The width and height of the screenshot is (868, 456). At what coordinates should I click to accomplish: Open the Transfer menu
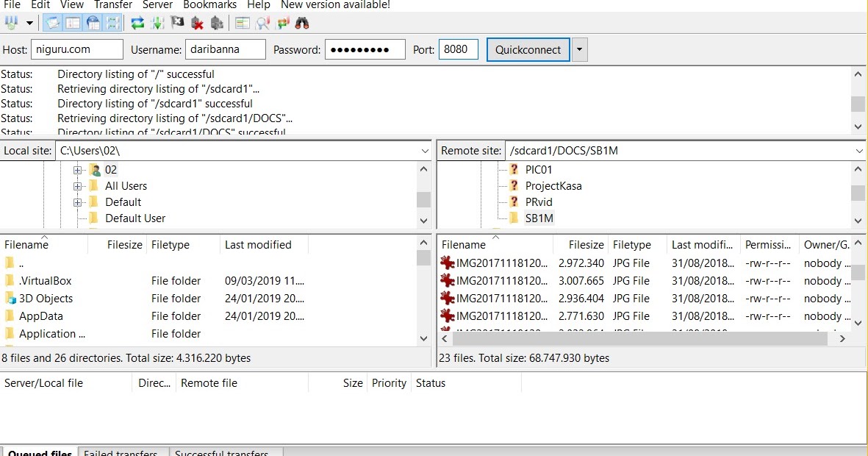tap(112, 5)
